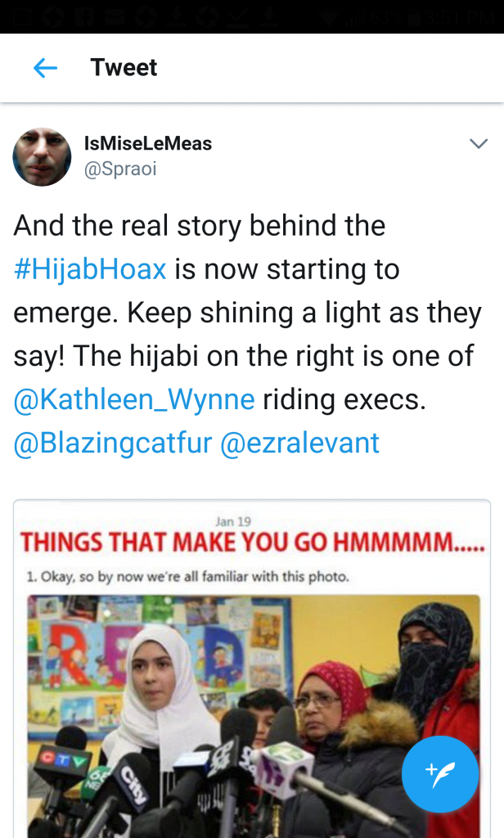
Task: Tap the @Spraoi handle
Action: click(x=120, y=169)
